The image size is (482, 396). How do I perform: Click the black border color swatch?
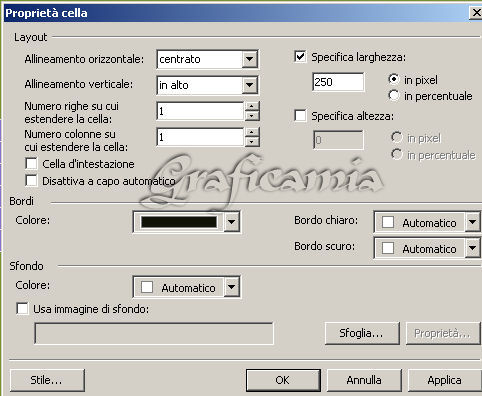pos(179,222)
